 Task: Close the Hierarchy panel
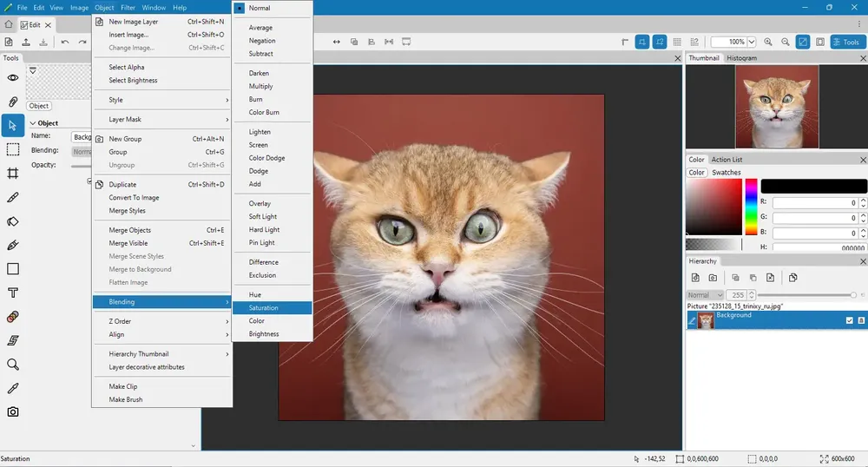click(863, 261)
